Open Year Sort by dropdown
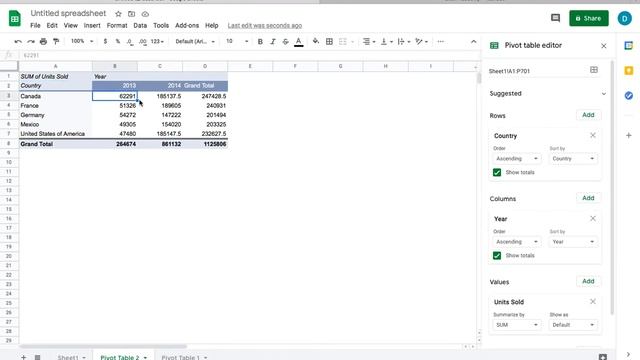The width and height of the screenshot is (640, 360). click(x=573, y=242)
